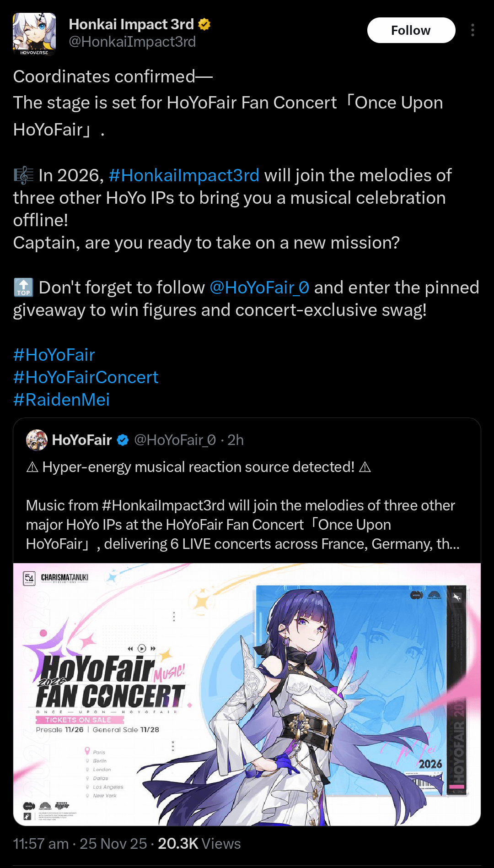Screen dimensions: 494x868
Task: Click the TOP arrow emoji in tweet text
Action: click(x=23, y=288)
